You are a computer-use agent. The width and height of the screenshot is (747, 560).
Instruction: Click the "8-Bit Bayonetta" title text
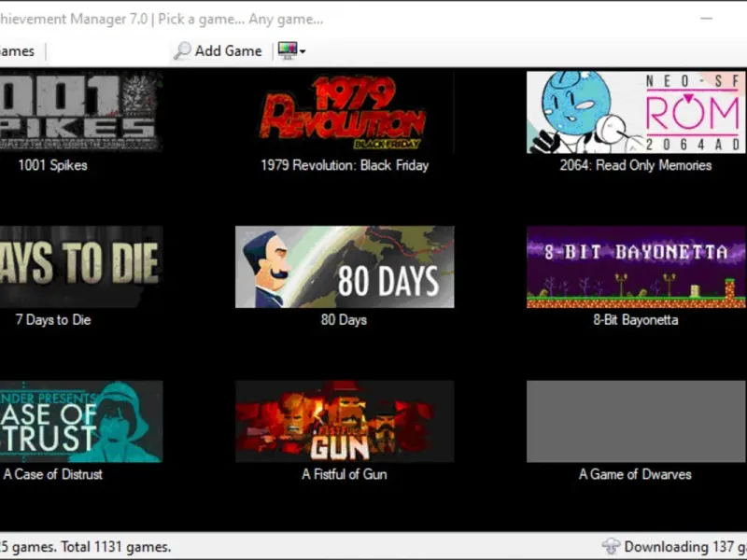pos(636,319)
